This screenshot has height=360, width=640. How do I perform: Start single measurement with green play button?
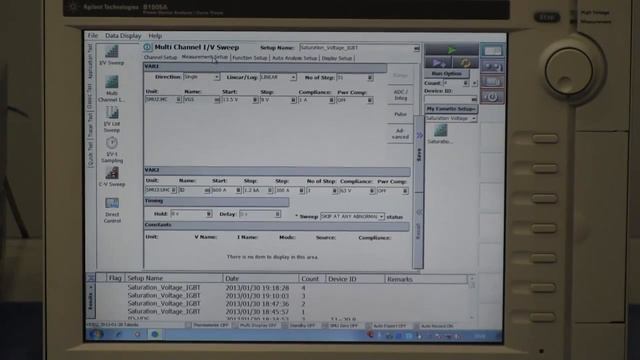point(451,50)
